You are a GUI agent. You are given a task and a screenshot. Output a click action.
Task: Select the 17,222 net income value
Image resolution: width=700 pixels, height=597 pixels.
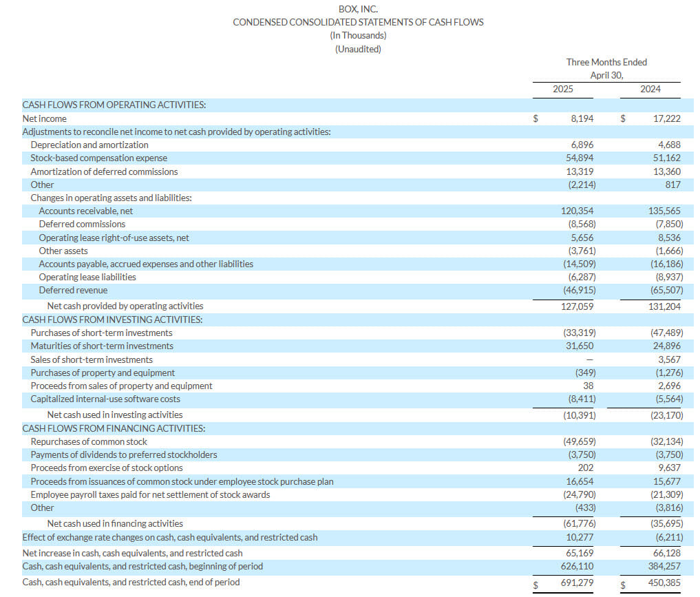tap(666, 118)
